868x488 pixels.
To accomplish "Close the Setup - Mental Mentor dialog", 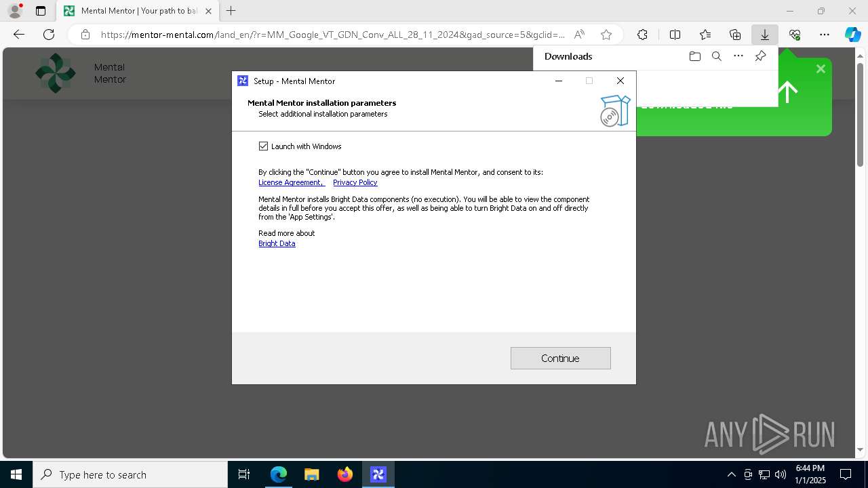I will point(620,81).
